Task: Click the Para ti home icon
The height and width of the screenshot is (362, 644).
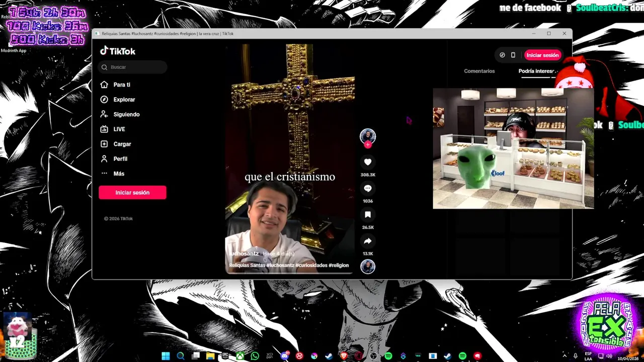Action: point(104,84)
